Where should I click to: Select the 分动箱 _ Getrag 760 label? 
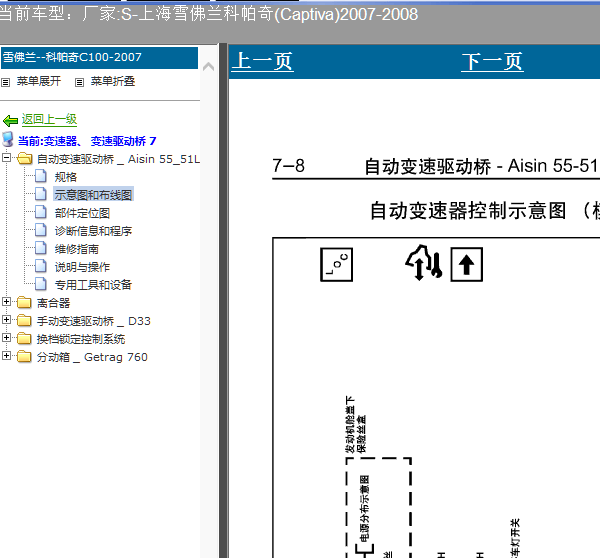pyautogui.click(x=92, y=357)
